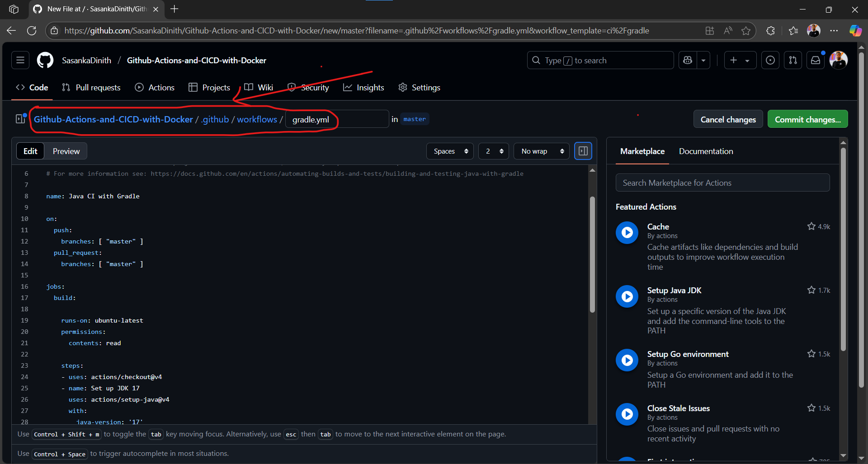
Task: Select Marketplace tab in sidebar
Action: pos(642,151)
